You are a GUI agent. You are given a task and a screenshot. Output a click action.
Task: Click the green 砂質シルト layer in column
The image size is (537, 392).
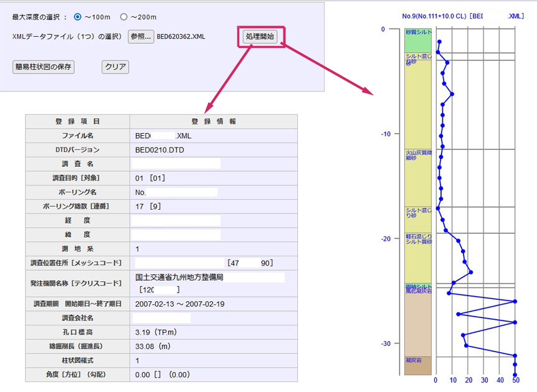tap(418, 40)
